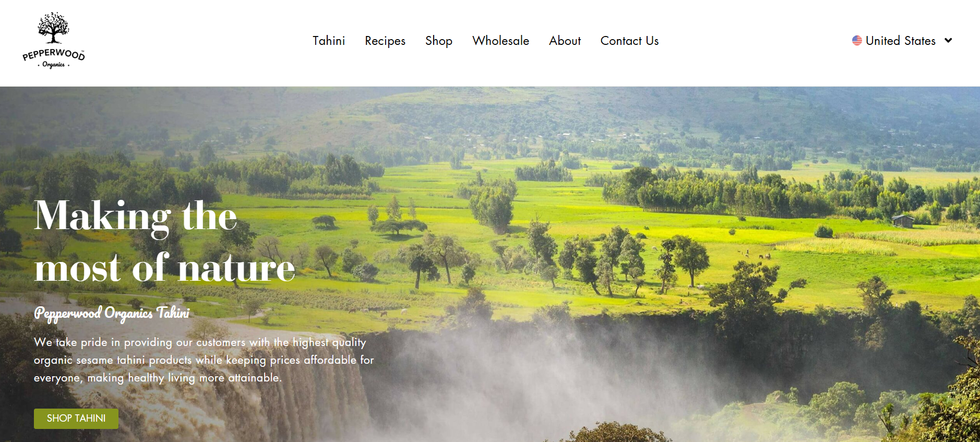Click the Organics script text in the logo

pyautogui.click(x=53, y=65)
